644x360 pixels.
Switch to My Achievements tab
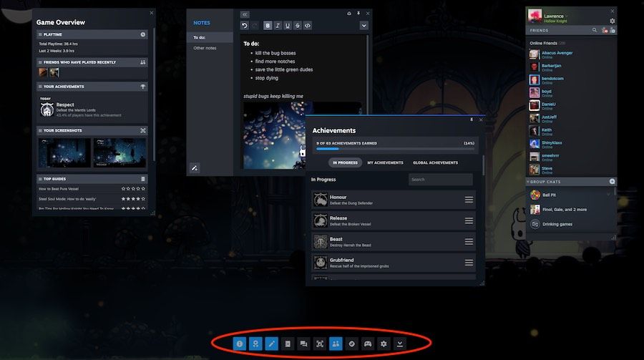click(x=385, y=162)
